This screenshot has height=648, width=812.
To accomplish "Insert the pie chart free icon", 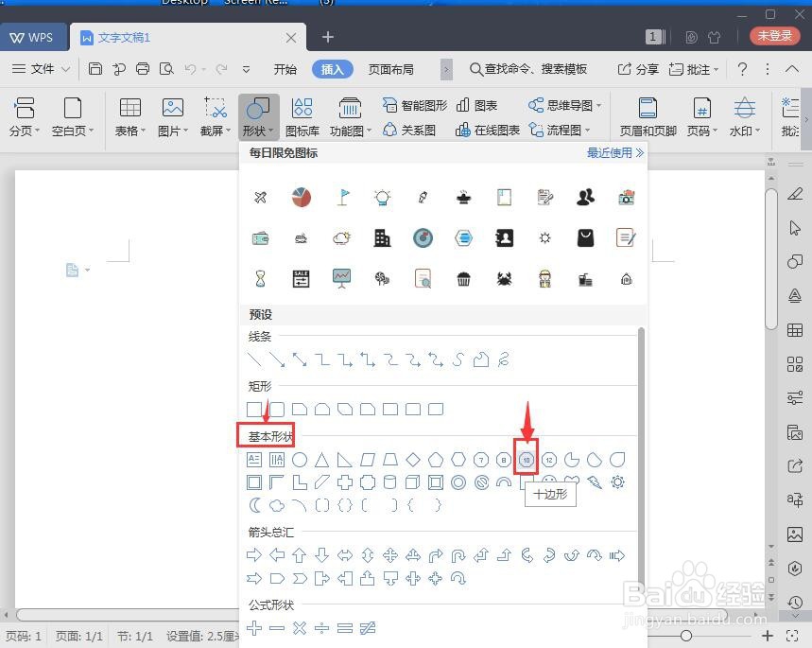I will (x=301, y=197).
